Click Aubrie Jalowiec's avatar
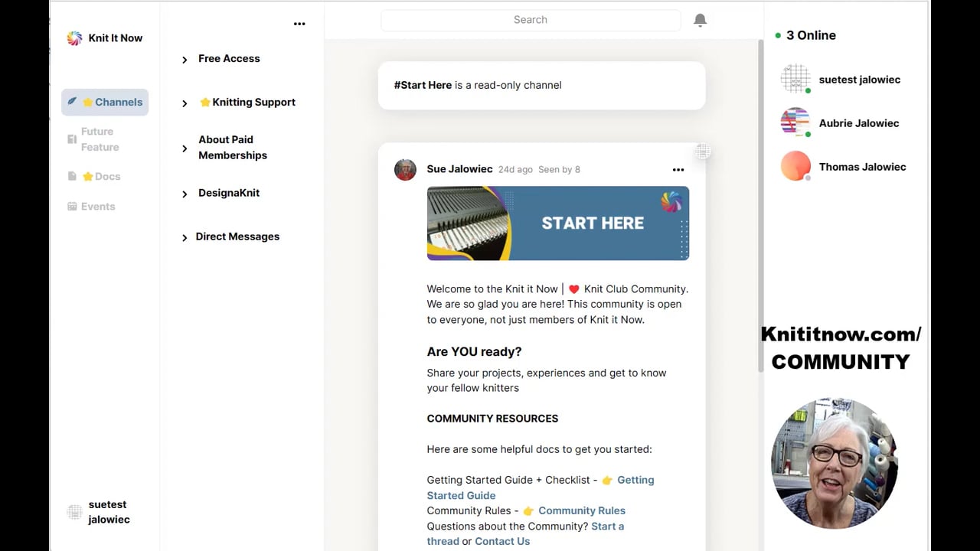The width and height of the screenshot is (980, 551). point(795,122)
